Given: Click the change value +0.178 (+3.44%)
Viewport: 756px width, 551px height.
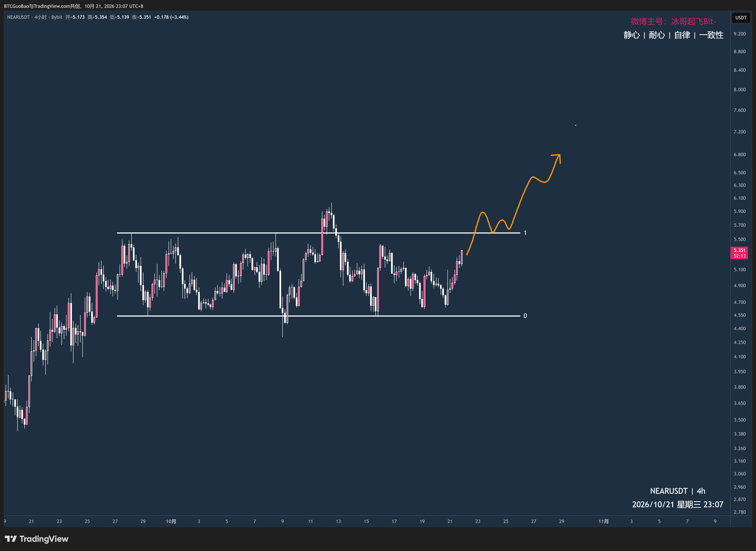Looking at the screenshot, I should 171,17.
